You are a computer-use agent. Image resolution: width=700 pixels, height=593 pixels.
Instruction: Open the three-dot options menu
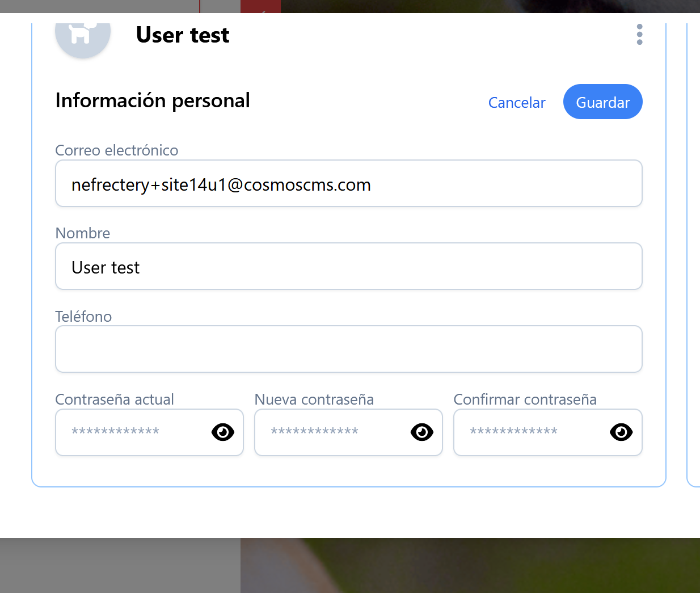(639, 35)
